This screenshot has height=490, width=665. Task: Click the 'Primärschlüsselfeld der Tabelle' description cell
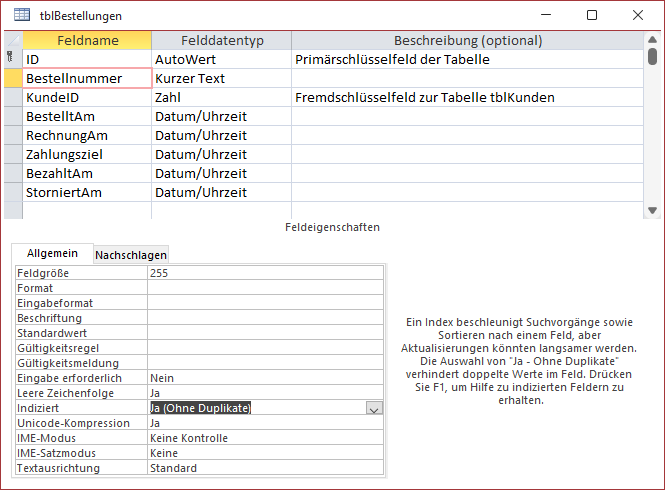[x=467, y=59]
